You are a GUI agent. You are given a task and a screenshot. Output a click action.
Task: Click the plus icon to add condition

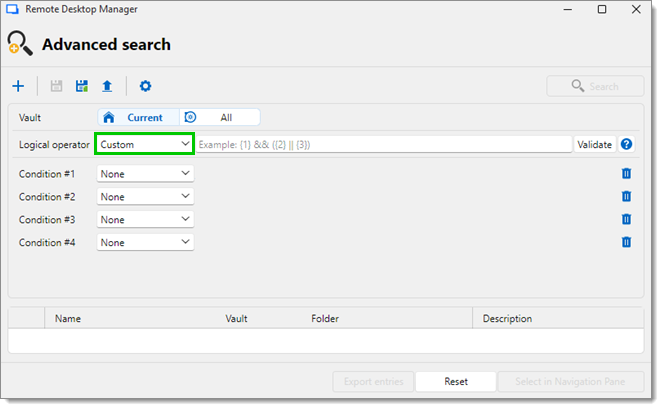pos(18,87)
